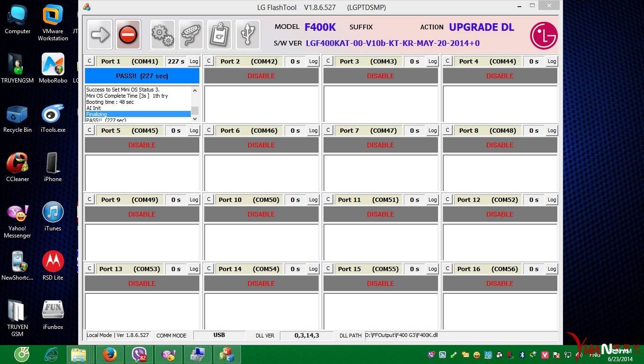Open Computer desktop icon
The image size is (644, 364).
(18, 20)
